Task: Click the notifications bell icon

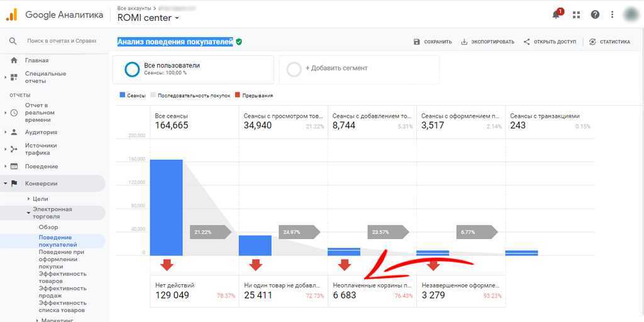Action: 556,14
